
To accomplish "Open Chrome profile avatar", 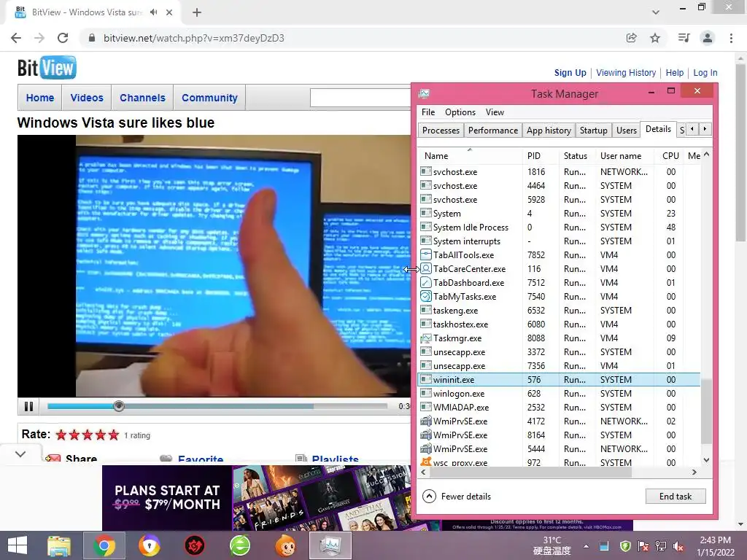I will tap(708, 38).
